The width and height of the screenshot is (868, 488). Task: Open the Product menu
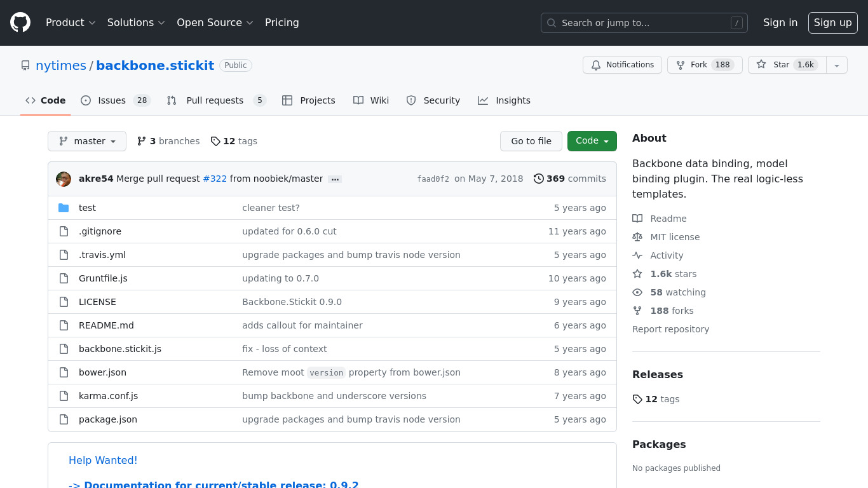(x=71, y=22)
